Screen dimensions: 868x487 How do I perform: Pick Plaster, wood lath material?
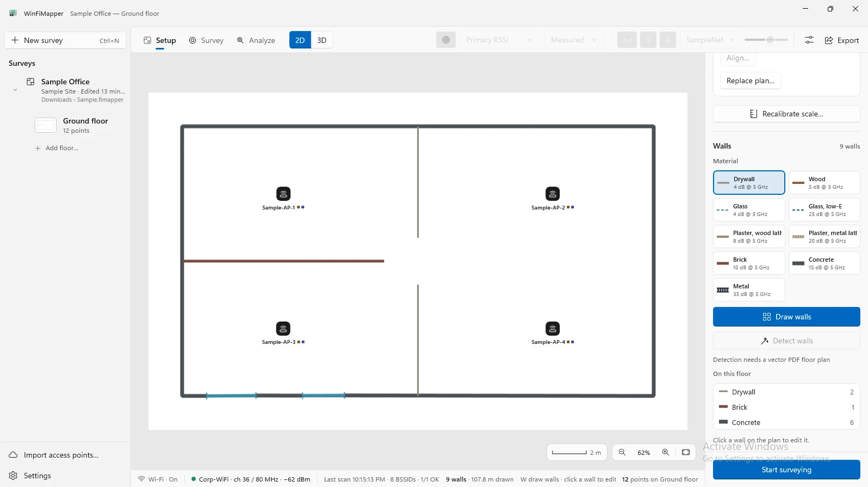pos(749,236)
